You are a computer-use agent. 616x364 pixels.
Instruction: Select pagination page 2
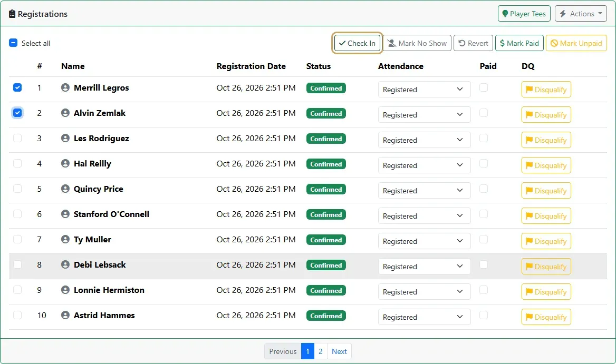click(321, 351)
